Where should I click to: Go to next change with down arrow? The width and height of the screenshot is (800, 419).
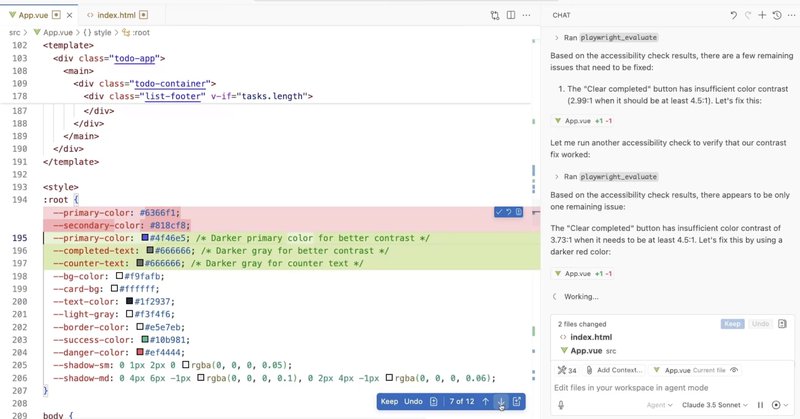[501, 402]
